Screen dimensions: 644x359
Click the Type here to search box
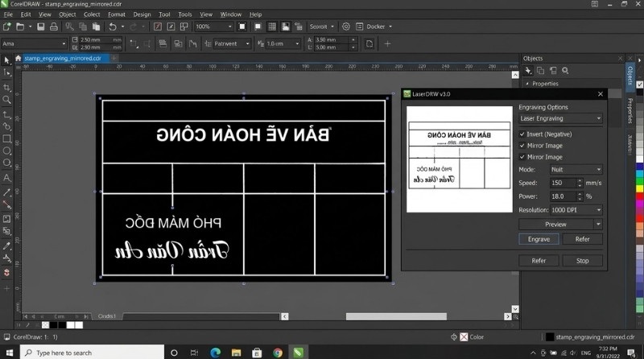[x=92, y=353]
